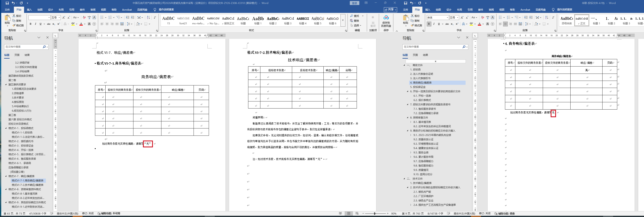Add a character border (boxed A), right window
This screenshot has height=217, width=644.
[x=493, y=17]
